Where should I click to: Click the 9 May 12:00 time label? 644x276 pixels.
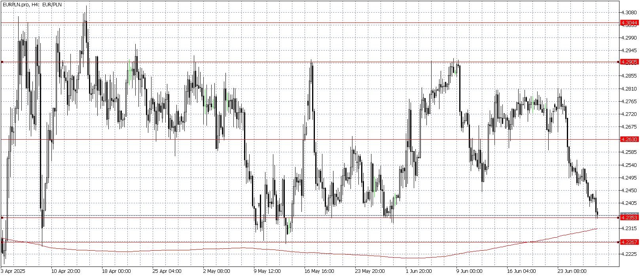(x=267, y=271)
